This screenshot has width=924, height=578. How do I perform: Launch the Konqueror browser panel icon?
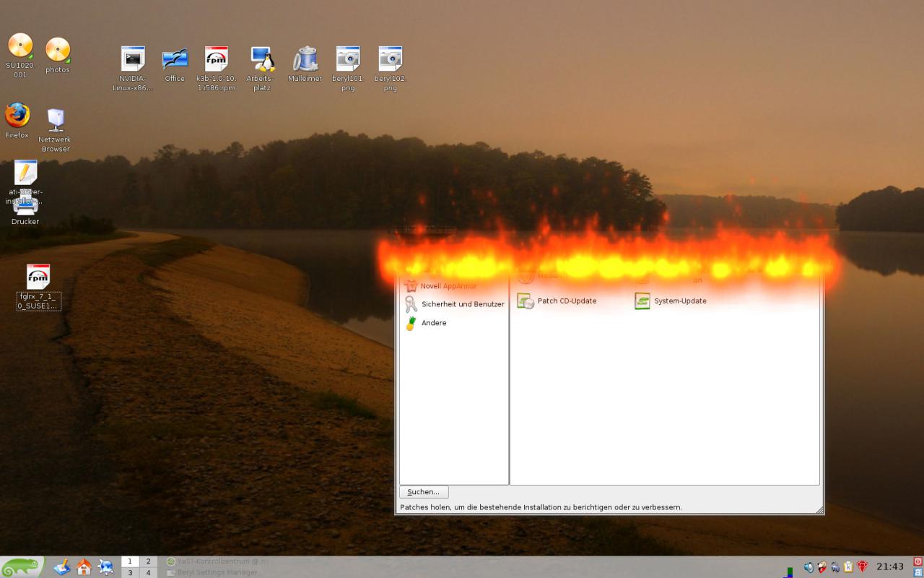coord(106,567)
